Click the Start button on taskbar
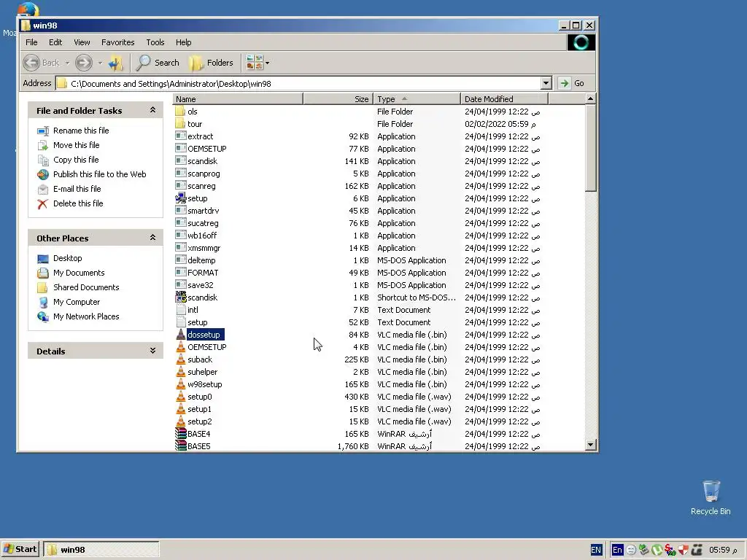Screen dimensions: 747x560 coord(20,549)
